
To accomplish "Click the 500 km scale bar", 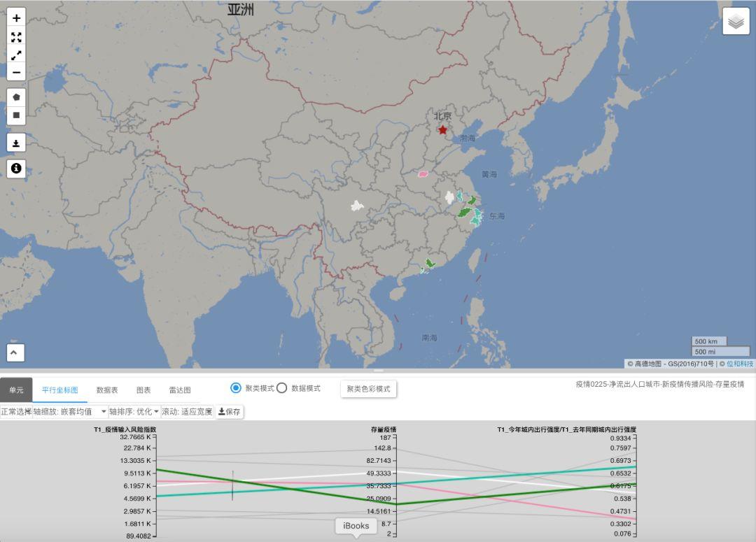I will coord(709,341).
